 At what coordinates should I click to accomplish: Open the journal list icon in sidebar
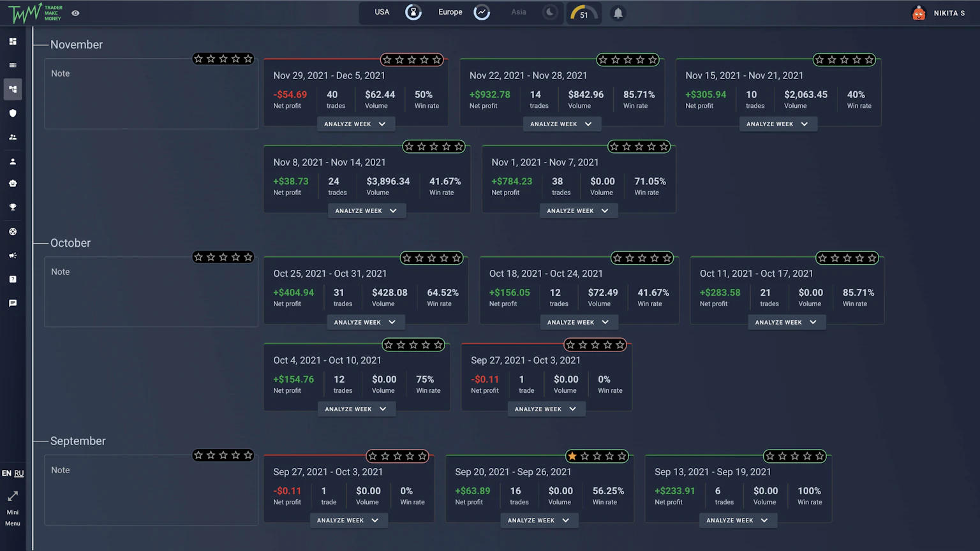(x=13, y=65)
